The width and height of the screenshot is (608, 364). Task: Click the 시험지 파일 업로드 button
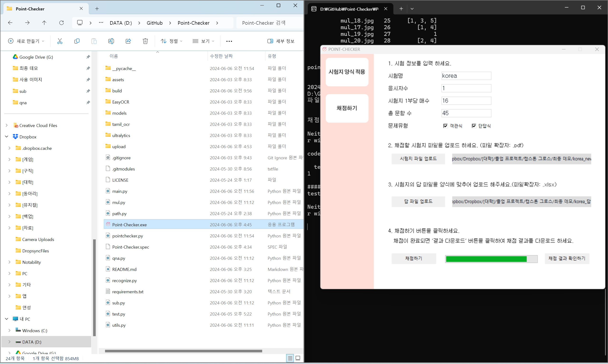[x=418, y=159]
